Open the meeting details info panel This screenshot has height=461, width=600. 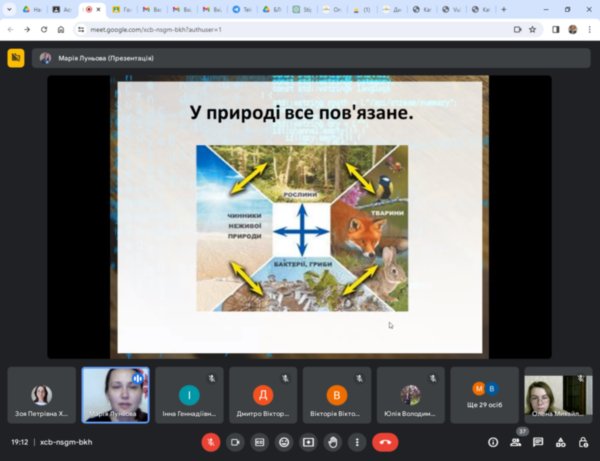click(x=493, y=441)
